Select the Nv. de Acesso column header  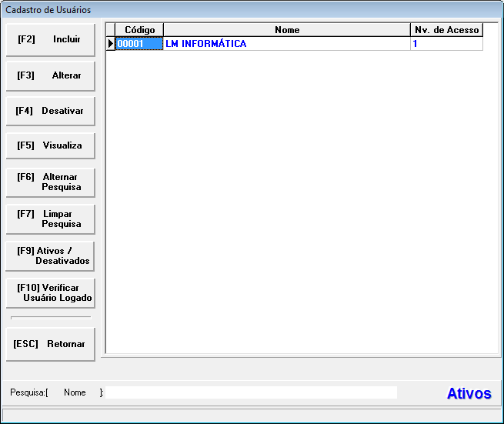tap(446, 30)
